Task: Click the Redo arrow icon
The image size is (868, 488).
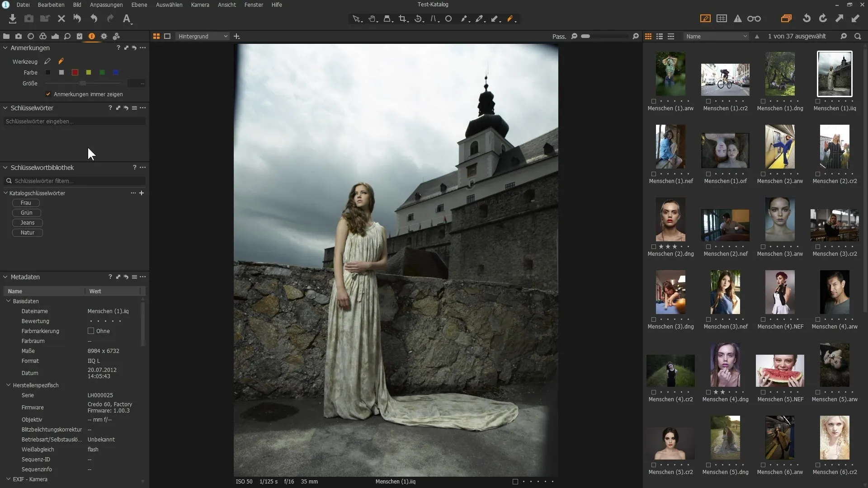Action: click(x=110, y=19)
